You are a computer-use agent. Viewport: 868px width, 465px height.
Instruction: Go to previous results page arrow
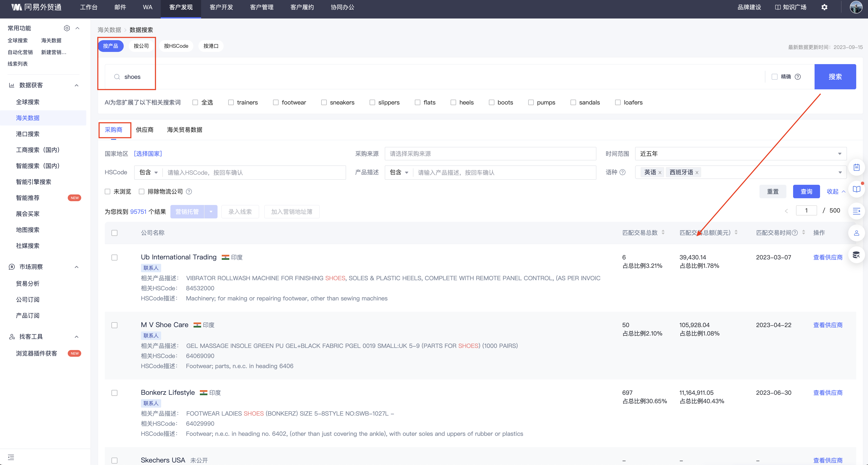(786, 211)
